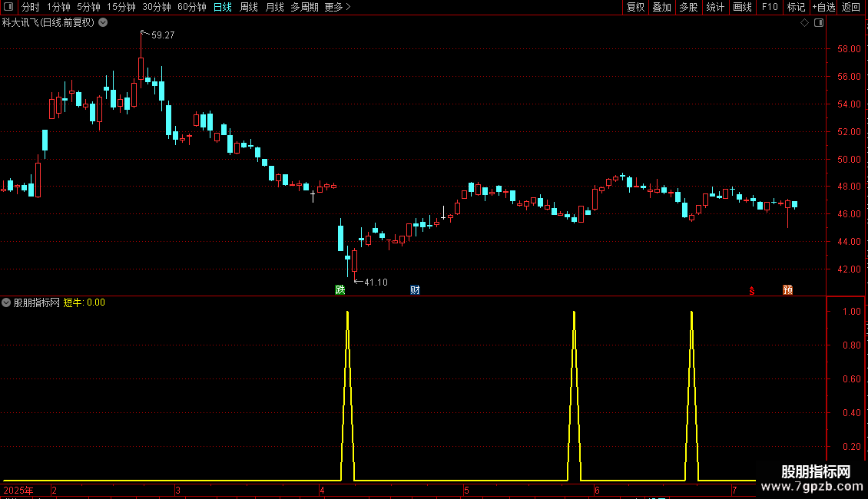Click the 科大讯飞(日线.前复权) chart title
This screenshot has width=868, height=499.
[x=48, y=23]
